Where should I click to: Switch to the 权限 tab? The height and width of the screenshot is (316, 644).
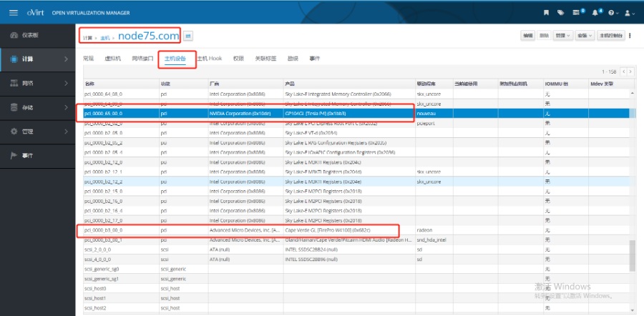(x=238, y=59)
